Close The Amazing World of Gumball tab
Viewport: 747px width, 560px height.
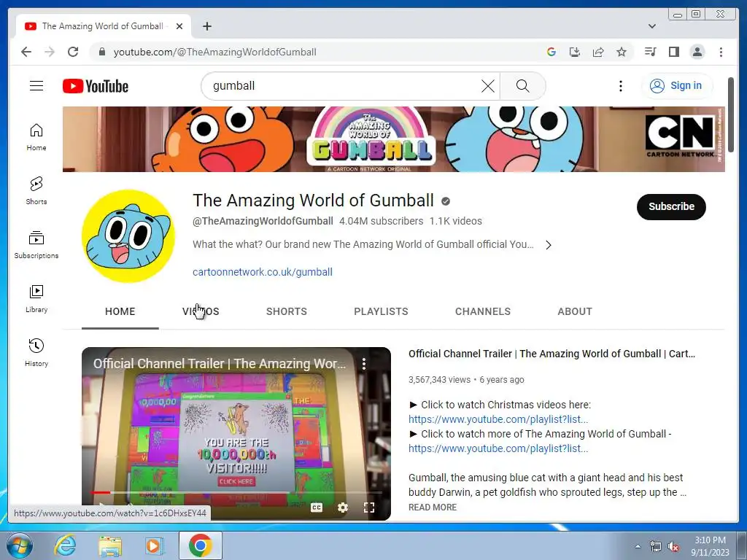point(179,26)
